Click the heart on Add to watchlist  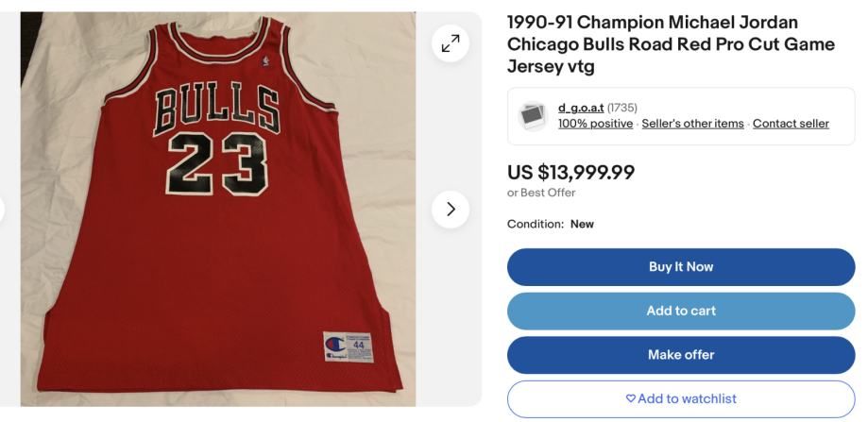point(632,399)
